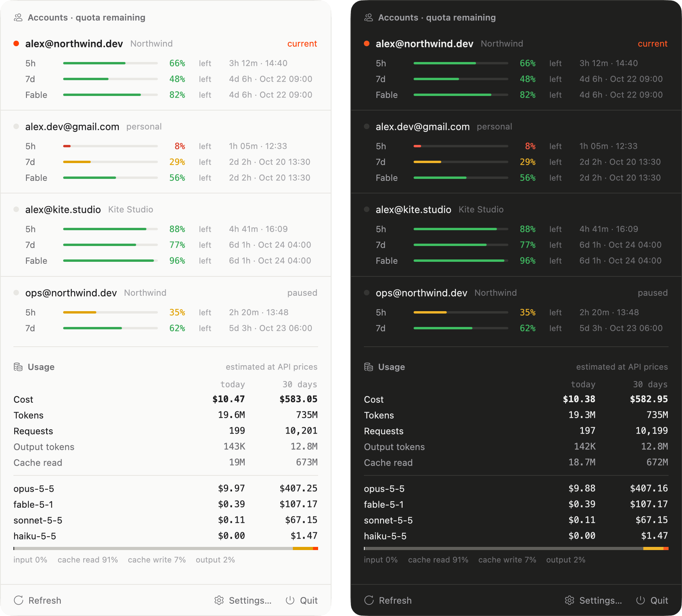The width and height of the screenshot is (682, 616).
Task: Click orange status dot for alex@northwind.dev, light panel
Action: coord(16,43)
